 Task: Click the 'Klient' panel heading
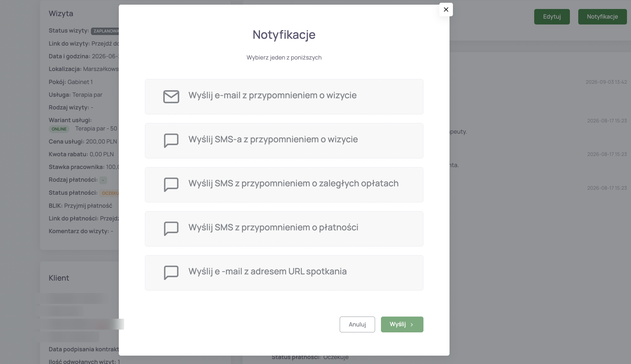[x=59, y=278]
